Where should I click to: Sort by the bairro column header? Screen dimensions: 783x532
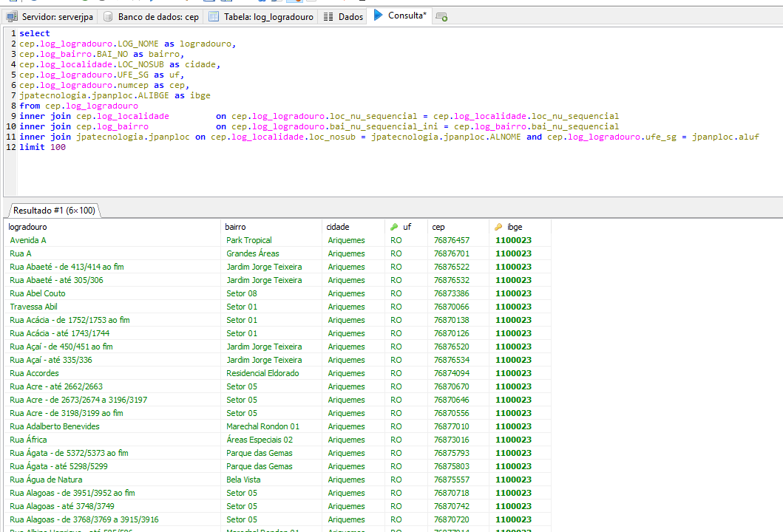pyautogui.click(x=236, y=227)
